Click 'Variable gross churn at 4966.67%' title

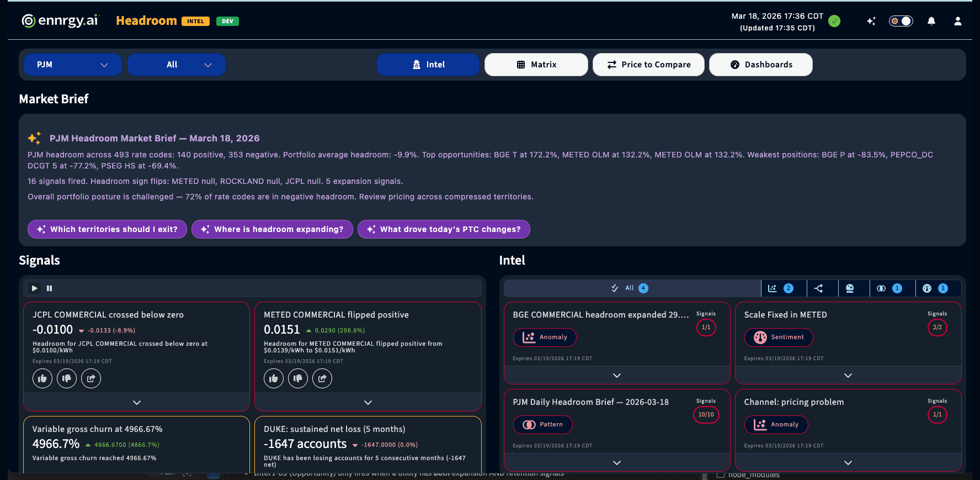pyautogui.click(x=98, y=429)
